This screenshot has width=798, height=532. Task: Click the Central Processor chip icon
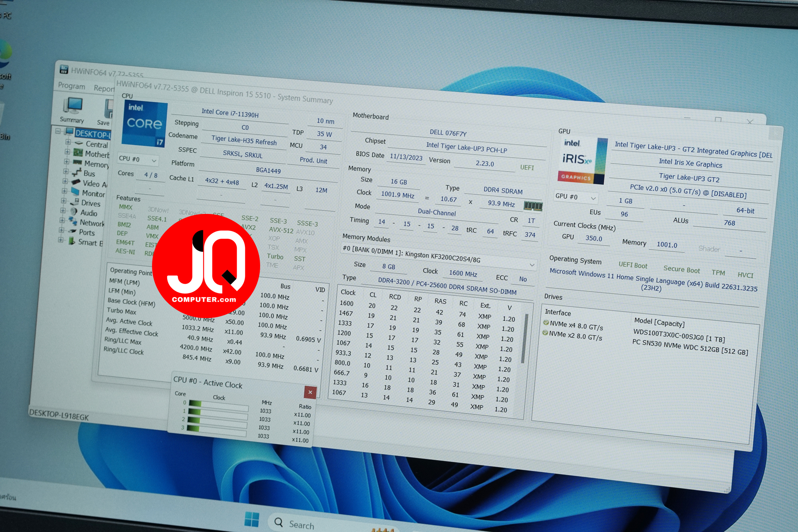coord(79,143)
